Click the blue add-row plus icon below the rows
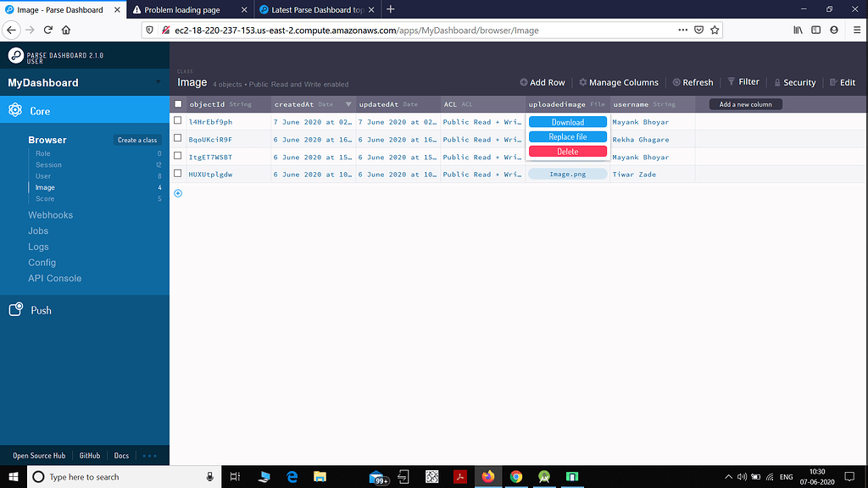868x488 pixels. [177, 192]
